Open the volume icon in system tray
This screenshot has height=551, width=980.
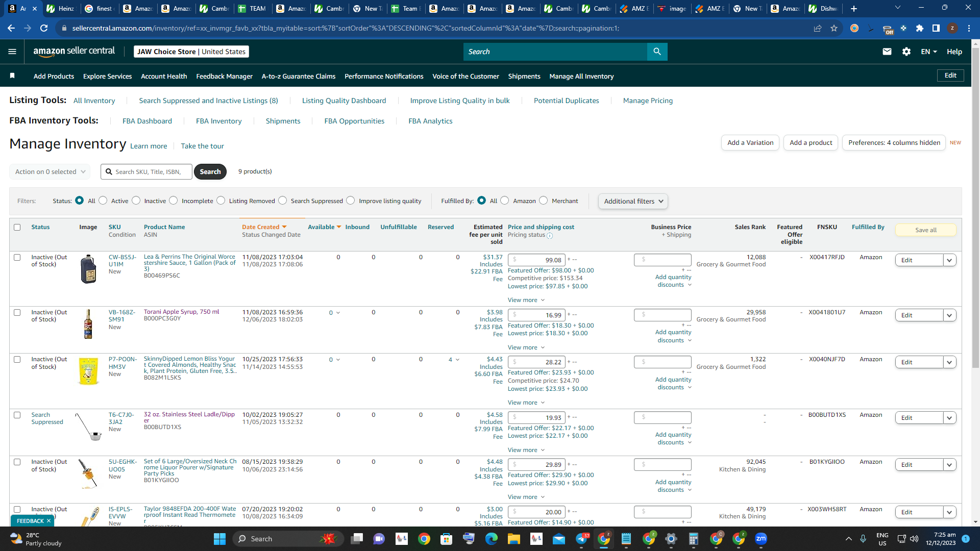click(x=914, y=539)
